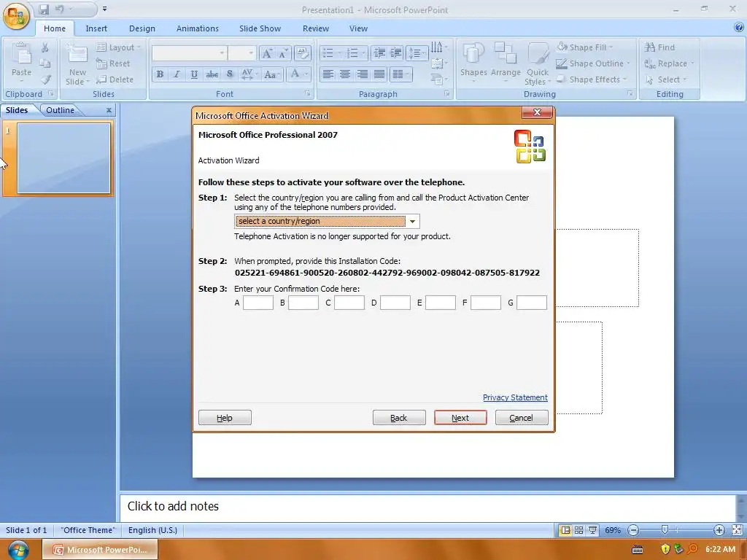Open the Review ribbon tab
Viewport: 747px width, 560px height.
click(316, 28)
